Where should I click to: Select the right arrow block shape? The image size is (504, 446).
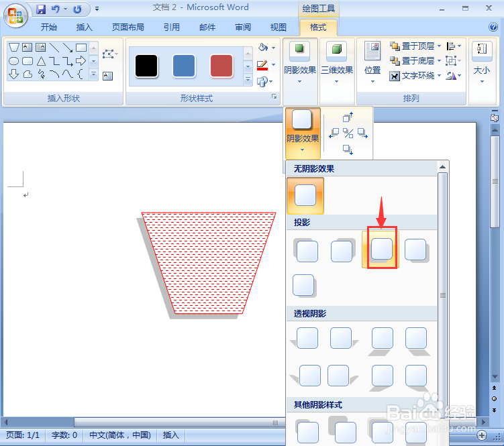[81, 61]
